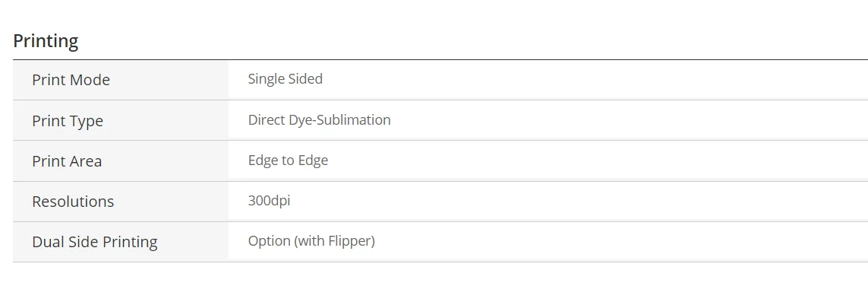
Task: Select the "300dpi" resolution value
Action: (x=269, y=201)
